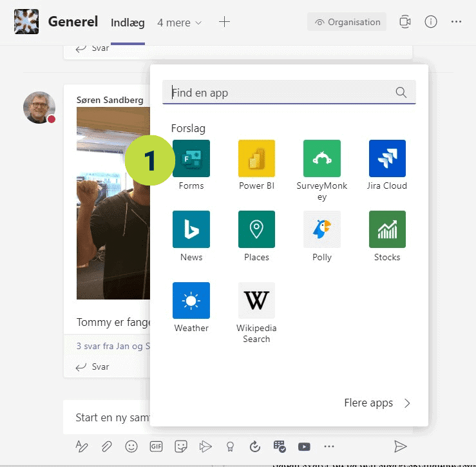Choose the Wikipedia Search app
This screenshot has width=476, height=467.
(256, 300)
